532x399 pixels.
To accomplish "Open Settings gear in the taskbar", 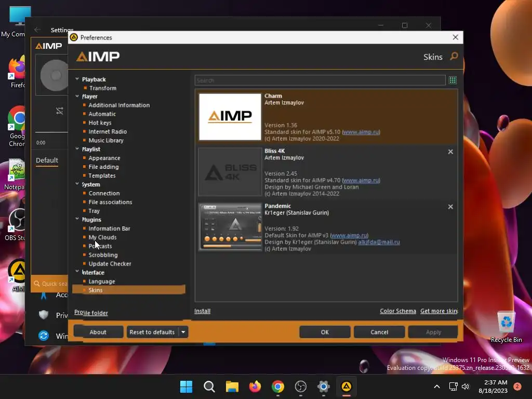I will (x=323, y=387).
